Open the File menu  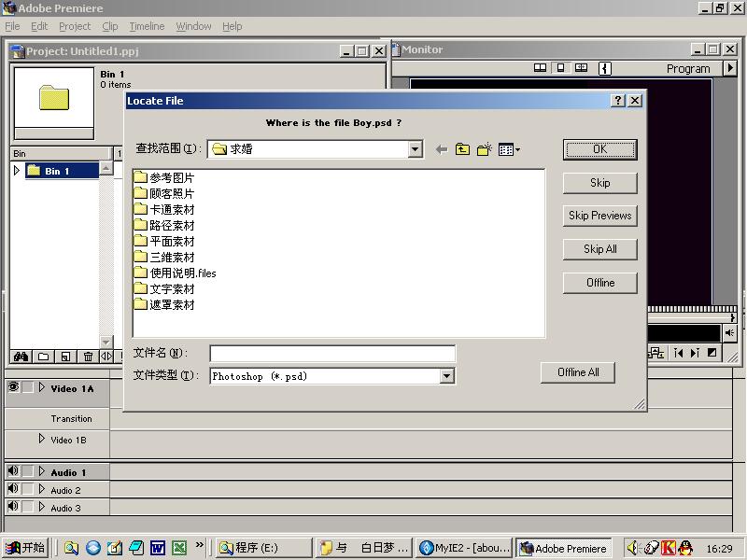[12, 26]
